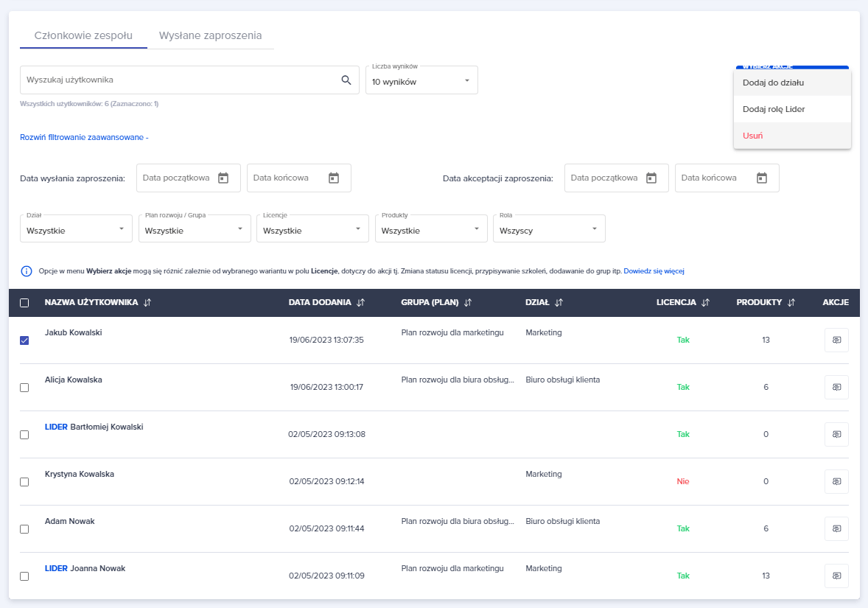Click the Wyszukaj użytkownika search field

point(177,80)
